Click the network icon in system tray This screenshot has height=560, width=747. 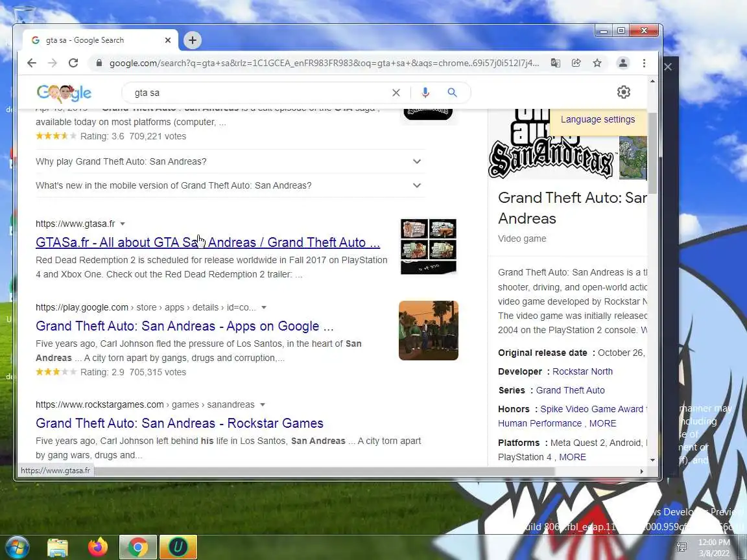(x=682, y=546)
